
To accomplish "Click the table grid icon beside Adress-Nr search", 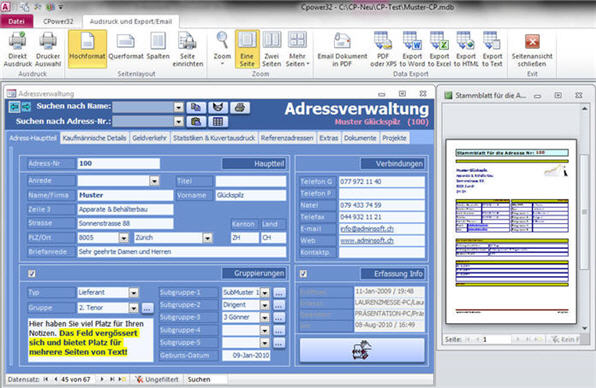I will tap(217, 122).
